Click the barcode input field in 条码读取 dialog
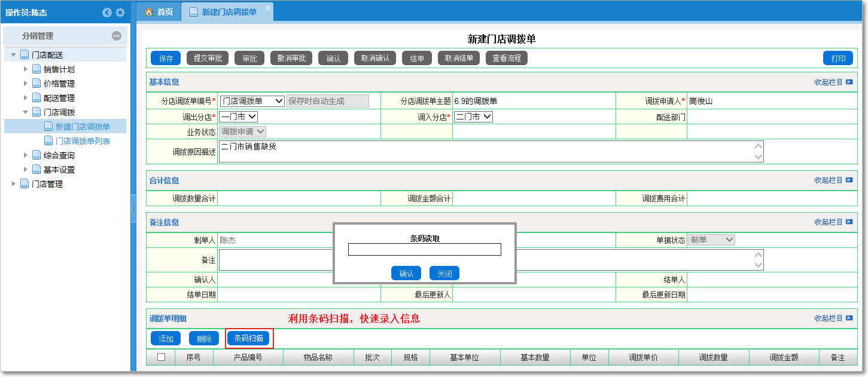The width and height of the screenshot is (868, 377). (424, 250)
